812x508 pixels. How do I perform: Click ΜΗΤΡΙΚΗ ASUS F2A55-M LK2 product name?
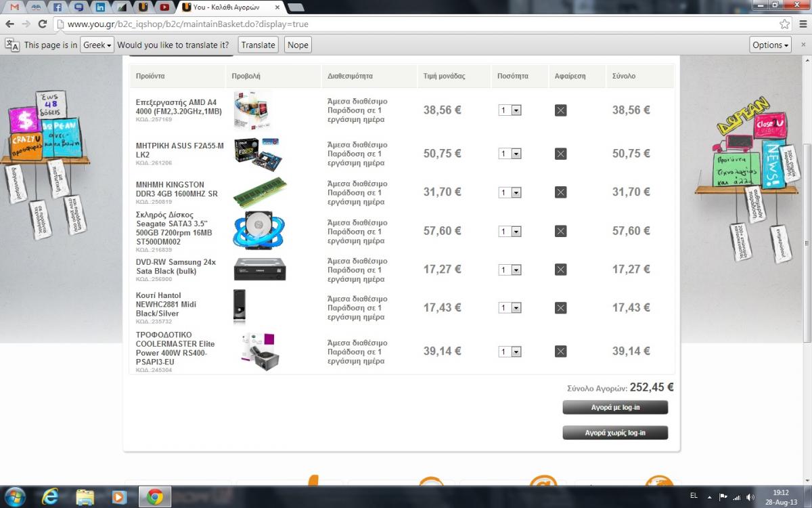(180, 150)
